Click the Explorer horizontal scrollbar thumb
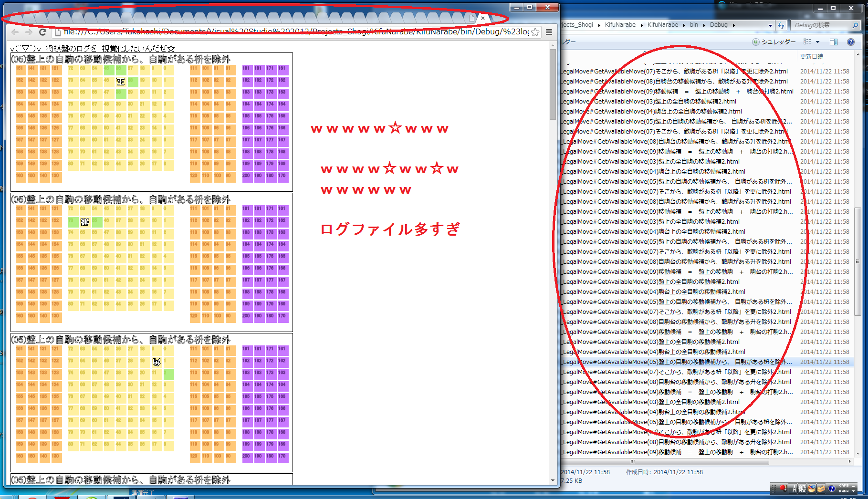 point(665,461)
